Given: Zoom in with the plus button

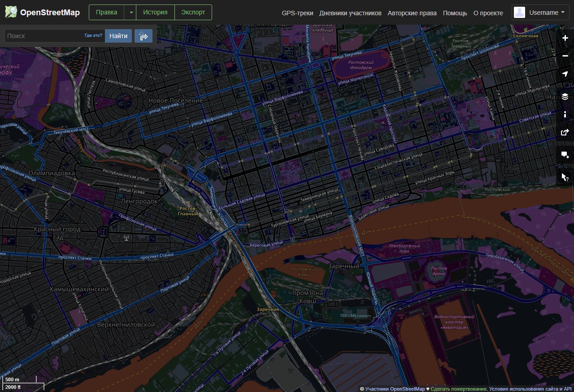Looking at the screenshot, I should pyautogui.click(x=565, y=38).
